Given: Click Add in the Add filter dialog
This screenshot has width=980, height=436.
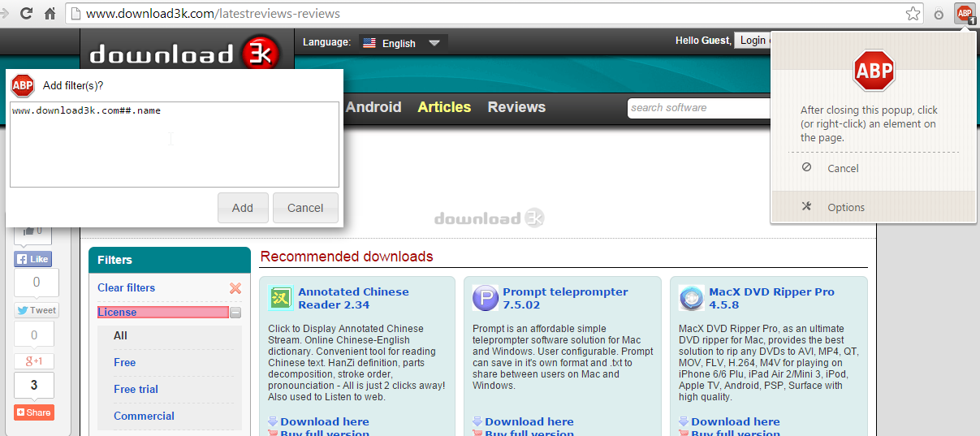Looking at the screenshot, I should 243,208.
